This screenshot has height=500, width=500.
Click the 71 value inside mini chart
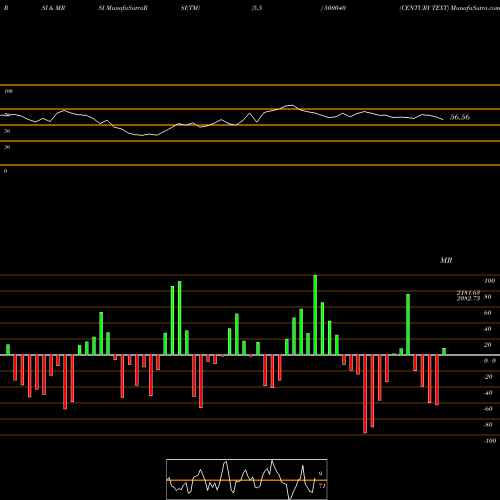coord(322,486)
